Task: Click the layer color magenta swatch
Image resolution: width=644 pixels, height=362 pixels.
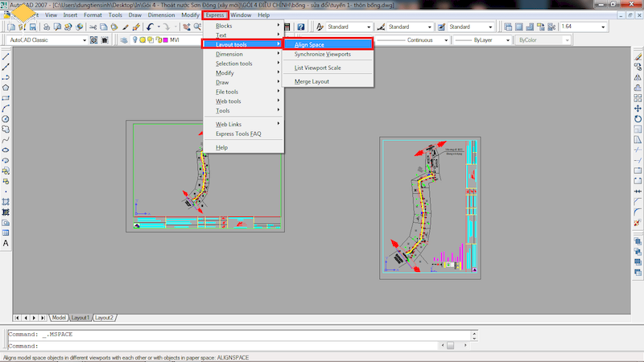Action: coord(166,39)
